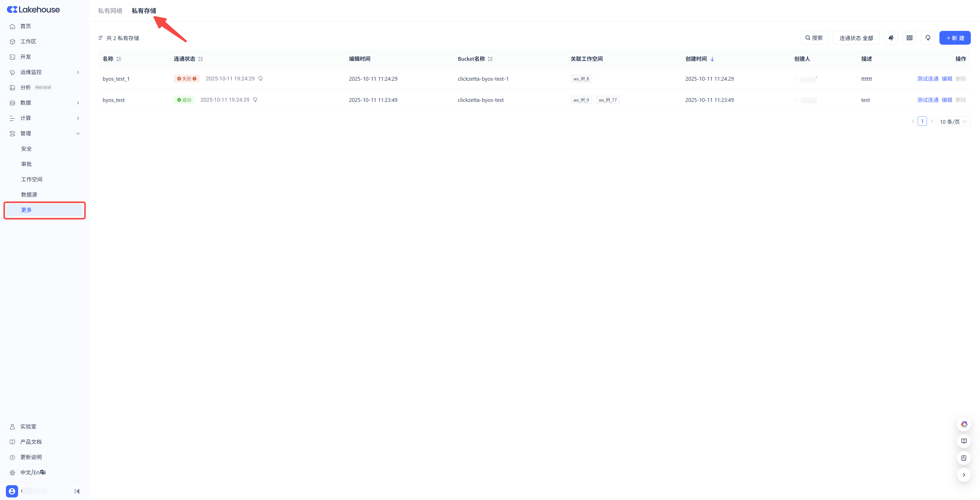The image size is (980, 500).
Task: Refresh connectivity status of byos_test_1
Action: tap(261, 78)
